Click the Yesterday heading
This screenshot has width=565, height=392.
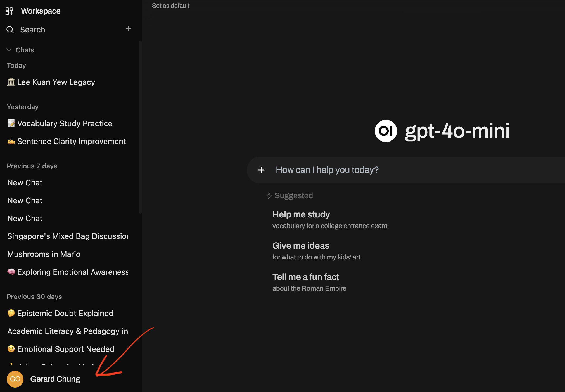(x=23, y=107)
